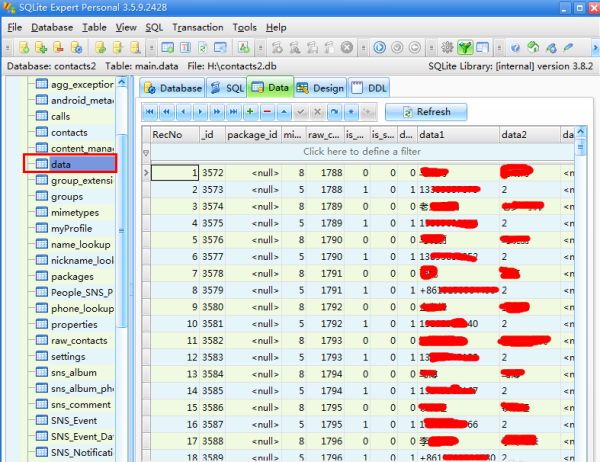Click the bookmark asterisk navigator button
Viewport: 600px width, 462px height.
(x=351, y=112)
